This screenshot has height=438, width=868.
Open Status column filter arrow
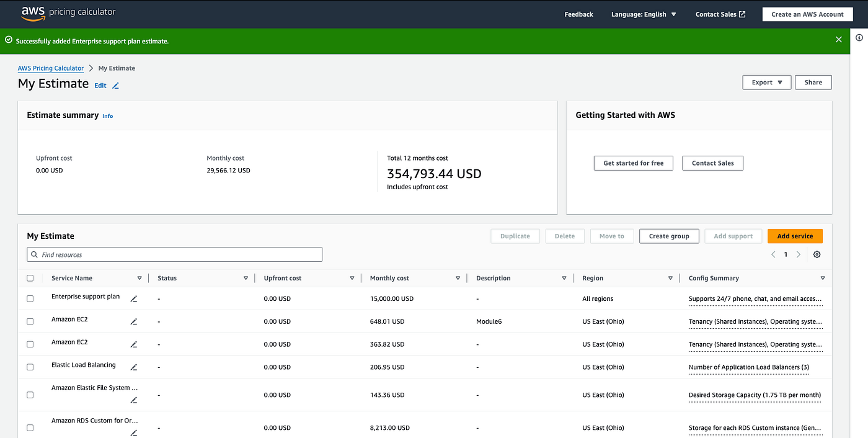[246, 279]
